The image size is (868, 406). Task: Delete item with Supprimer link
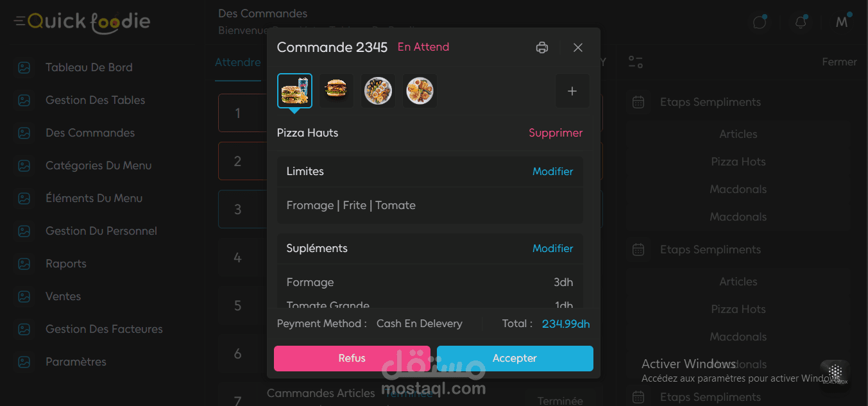[556, 133]
